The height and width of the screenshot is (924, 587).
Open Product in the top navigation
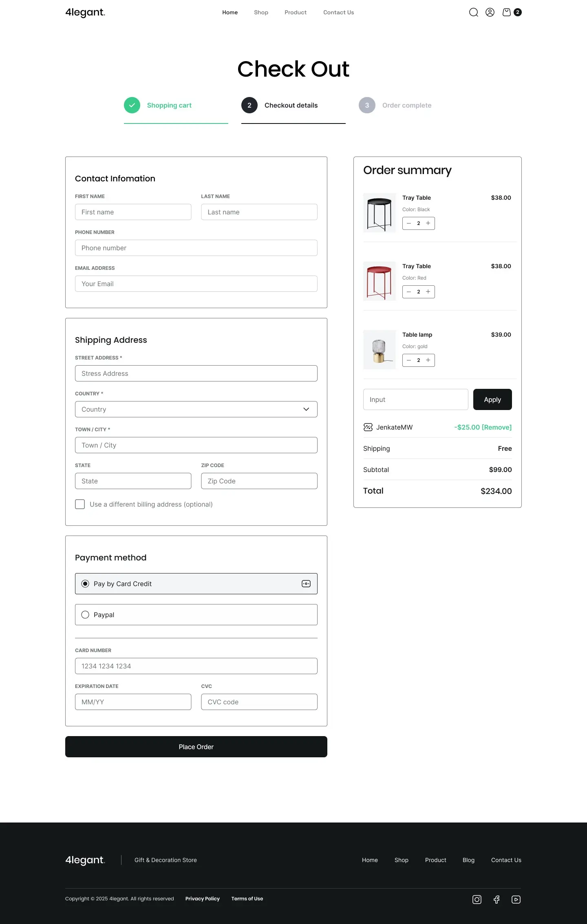point(296,13)
